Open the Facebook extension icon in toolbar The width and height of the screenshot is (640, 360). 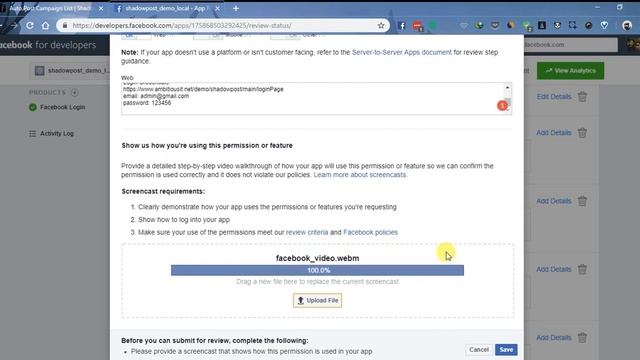click(402, 26)
